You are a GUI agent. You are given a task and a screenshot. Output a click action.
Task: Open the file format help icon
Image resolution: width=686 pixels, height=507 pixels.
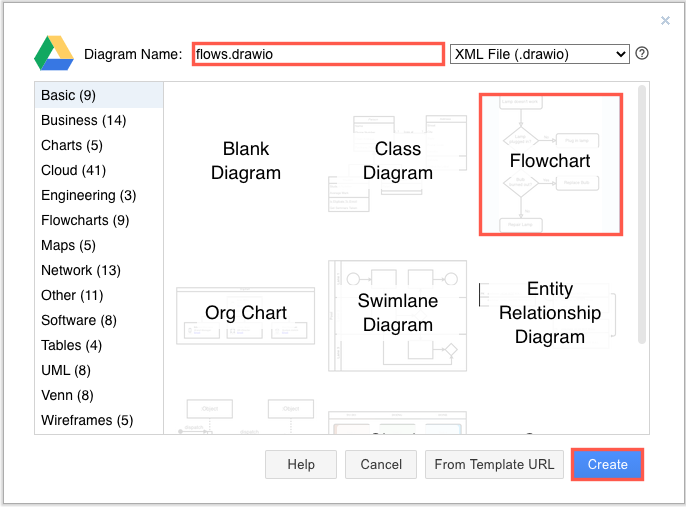pyautogui.click(x=641, y=53)
